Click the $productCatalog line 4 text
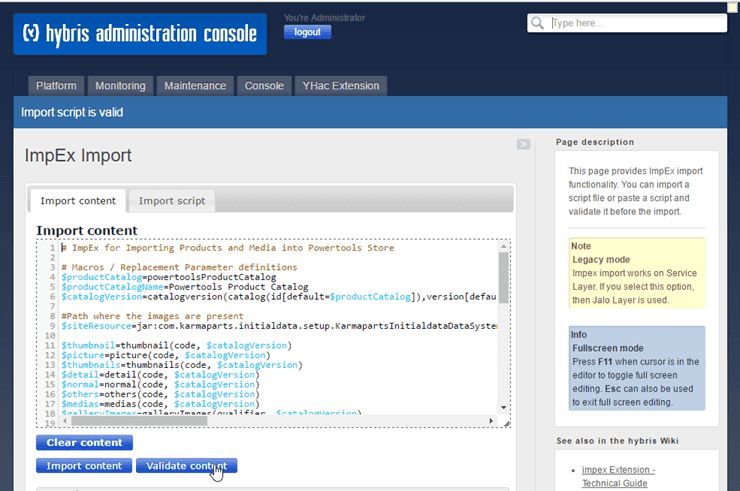This screenshot has width=740, height=491. click(168, 277)
